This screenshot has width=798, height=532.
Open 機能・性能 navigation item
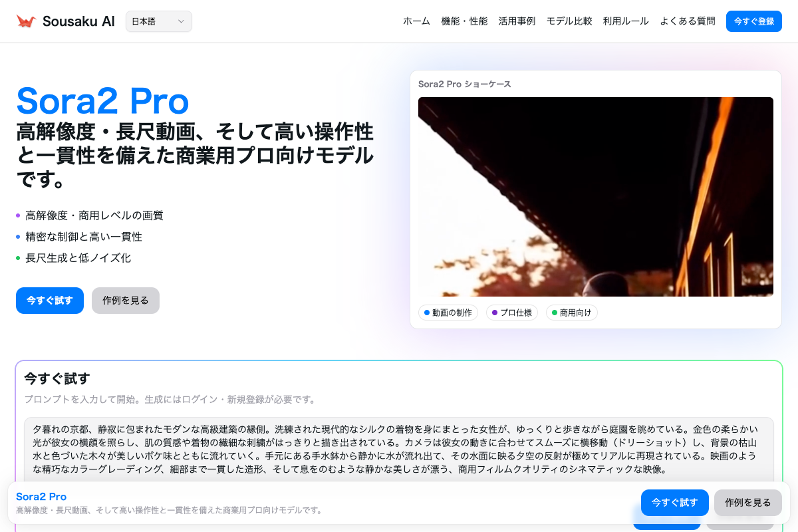click(464, 21)
